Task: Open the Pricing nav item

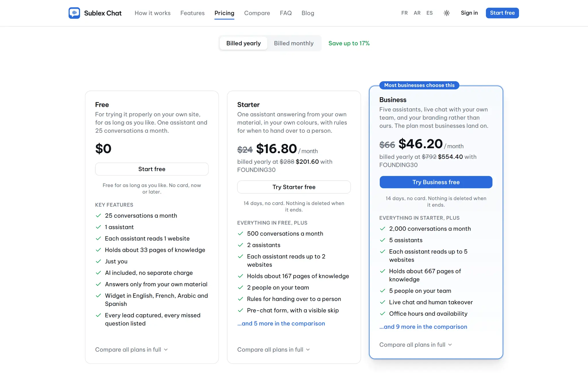Action: pos(224,13)
